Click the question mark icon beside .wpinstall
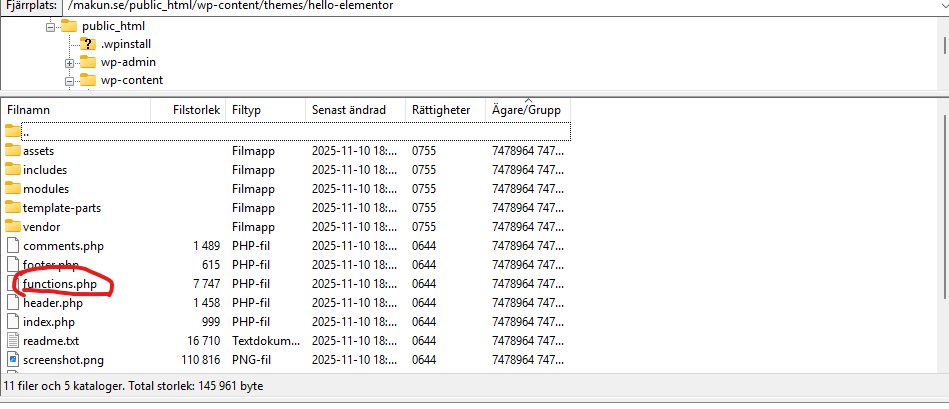The width and height of the screenshot is (949, 409). tap(87, 44)
